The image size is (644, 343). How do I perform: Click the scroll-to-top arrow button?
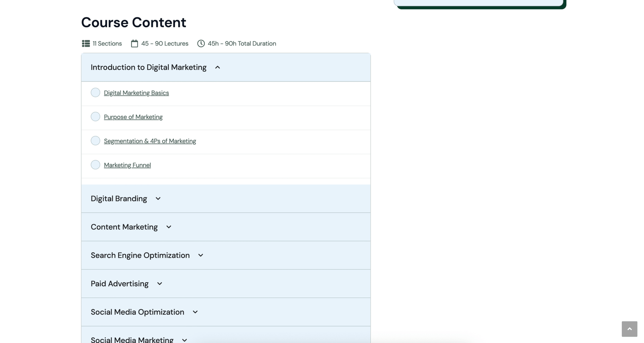pyautogui.click(x=629, y=329)
